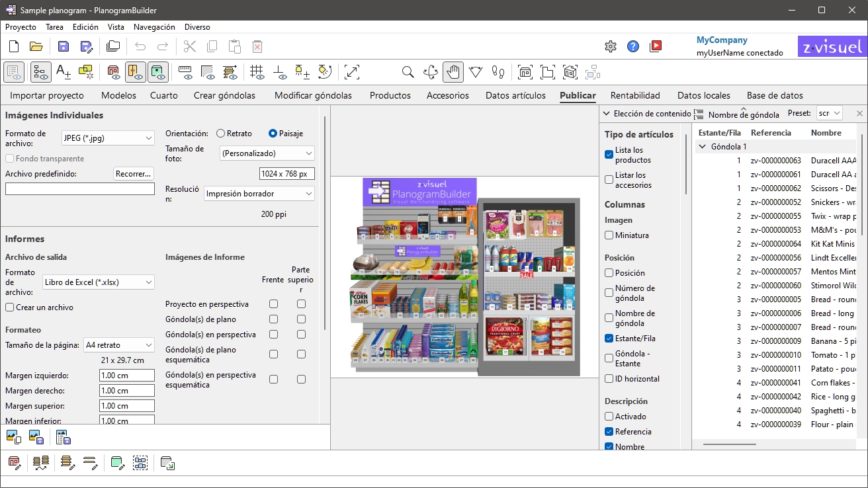
Task: Switch to the Base de datos tab
Action: point(775,95)
